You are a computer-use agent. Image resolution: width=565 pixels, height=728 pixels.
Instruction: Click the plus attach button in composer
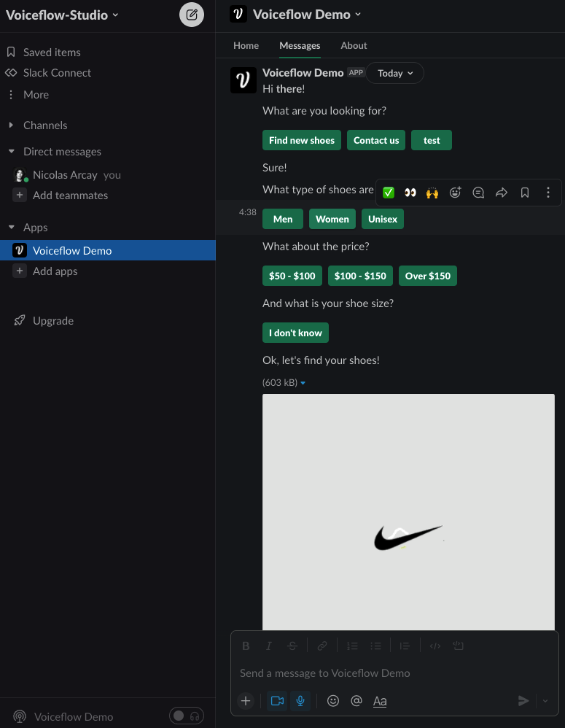[x=246, y=700]
